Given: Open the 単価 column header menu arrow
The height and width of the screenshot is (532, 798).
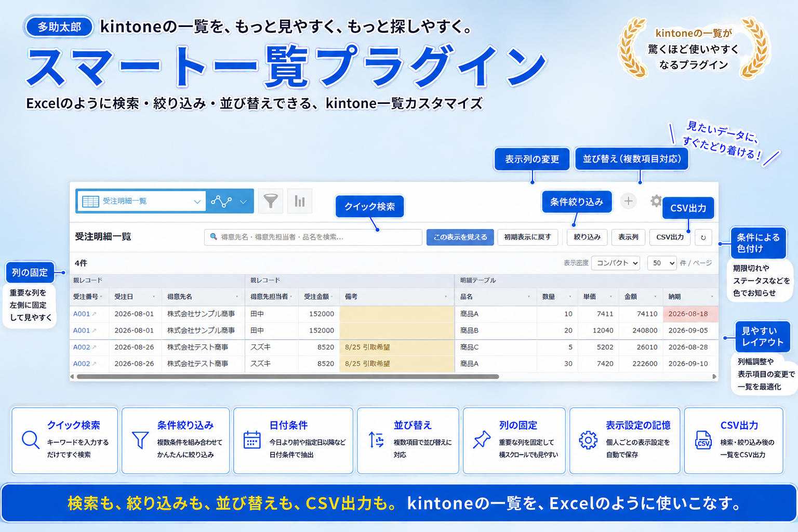Looking at the screenshot, I should (x=610, y=297).
